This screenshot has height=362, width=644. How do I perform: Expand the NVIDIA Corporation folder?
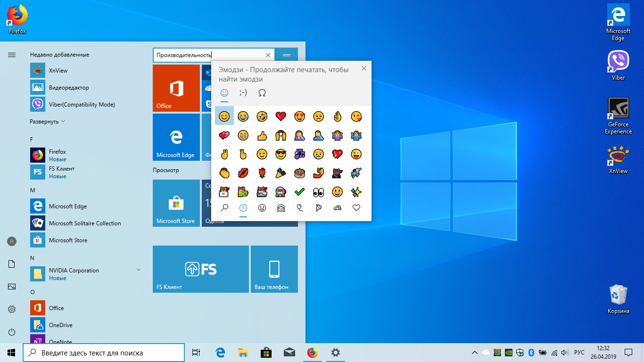pos(86,274)
